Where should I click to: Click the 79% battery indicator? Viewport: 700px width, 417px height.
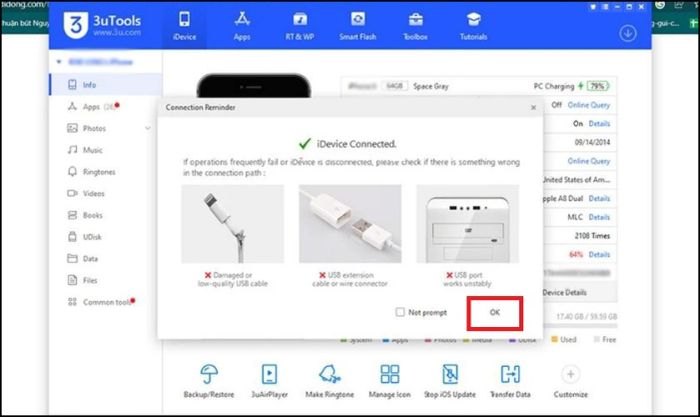(598, 86)
